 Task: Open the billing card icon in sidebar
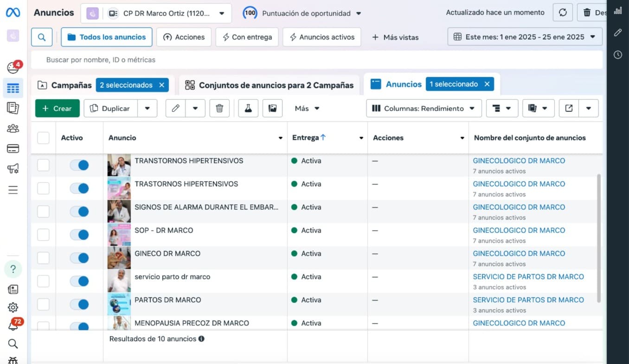click(x=13, y=149)
